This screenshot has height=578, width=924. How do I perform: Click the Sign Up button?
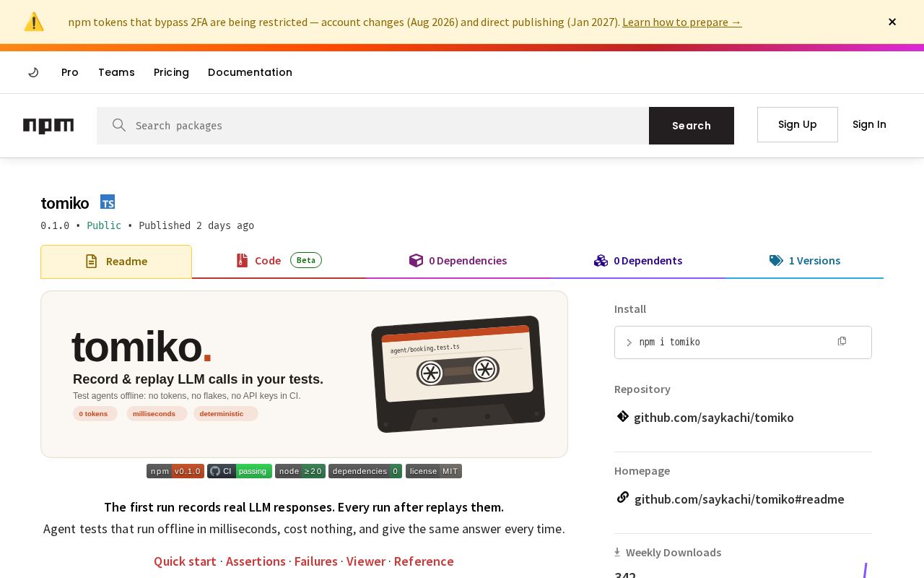pos(798,124)
